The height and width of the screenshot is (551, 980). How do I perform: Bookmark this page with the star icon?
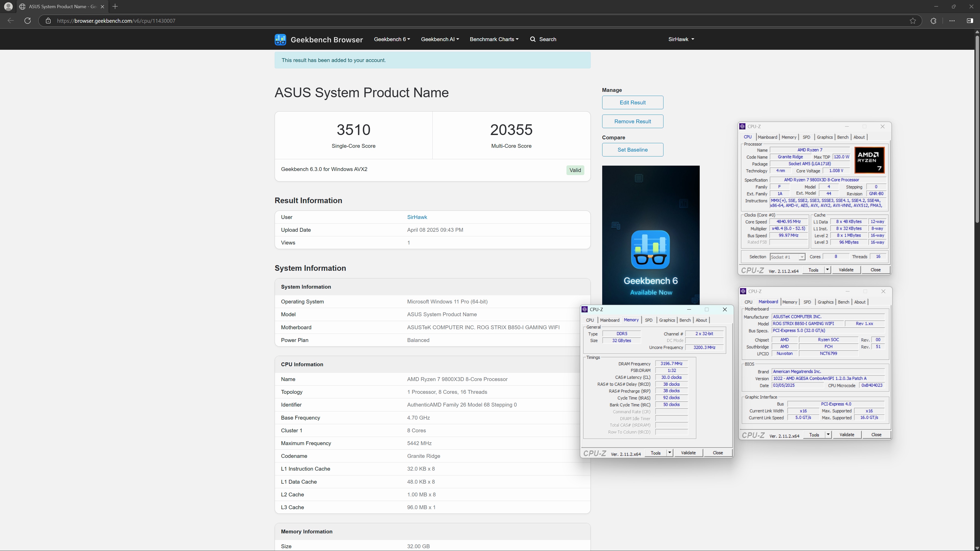[x=913, y=20]
